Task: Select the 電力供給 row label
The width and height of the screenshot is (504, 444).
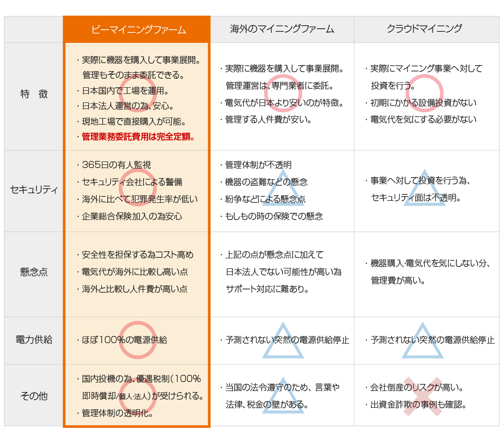Action: (x=34, y=339)
